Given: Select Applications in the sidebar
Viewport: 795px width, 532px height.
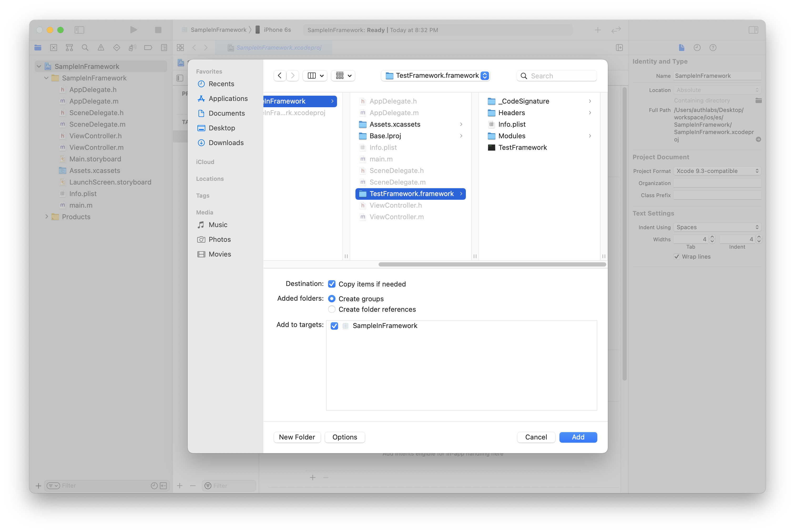Looking at the screenshot, I should (x=228, y=98).
